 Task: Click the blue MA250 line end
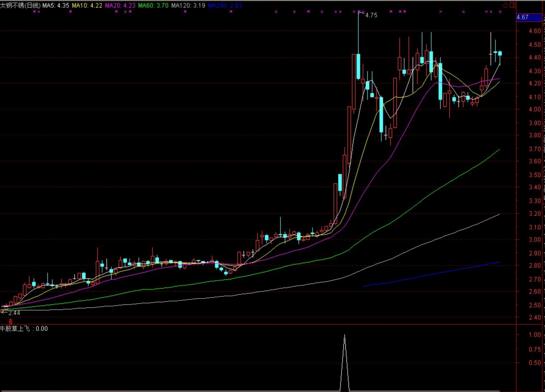(x=499, y=262)
